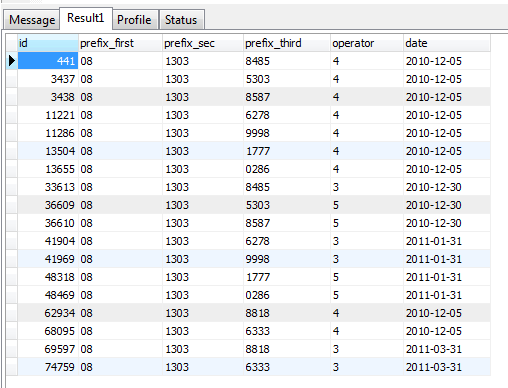Click date 2011-01-31 in row 41904
The image size is (508, 388).
pos(447,241)
